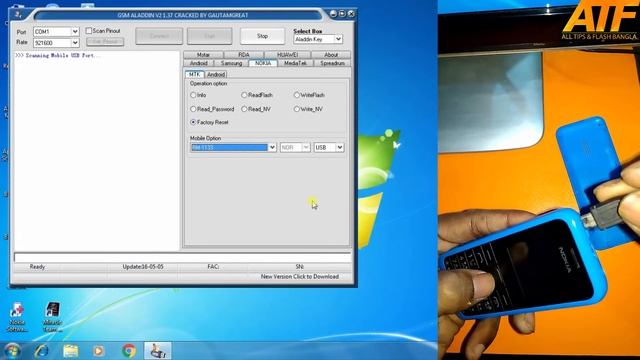Click the greyed-out Connect button

coord(159,36)
